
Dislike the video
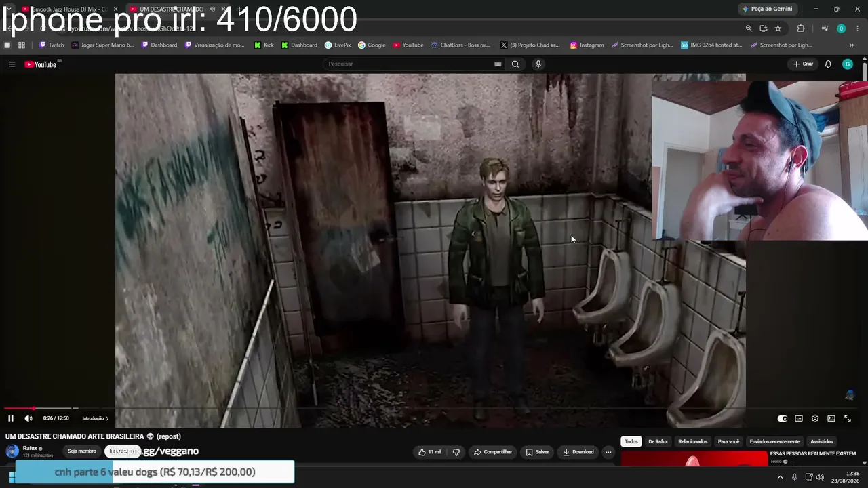(456, 452)
